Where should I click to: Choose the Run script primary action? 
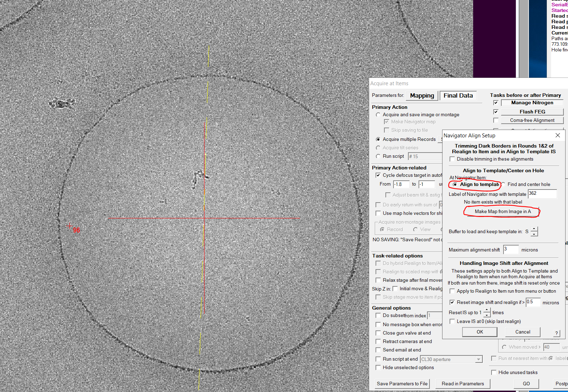[378, 156]
